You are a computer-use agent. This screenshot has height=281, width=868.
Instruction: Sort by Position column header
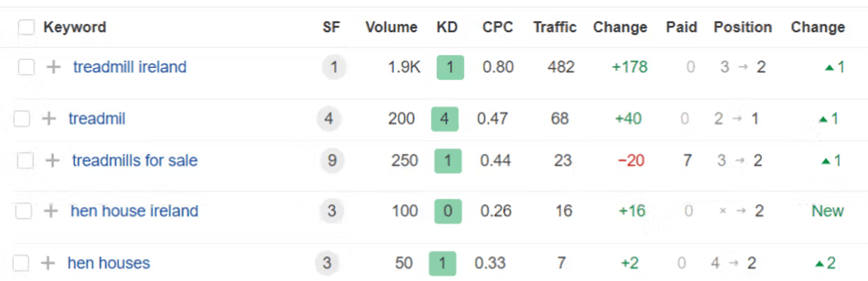[743, 27]
